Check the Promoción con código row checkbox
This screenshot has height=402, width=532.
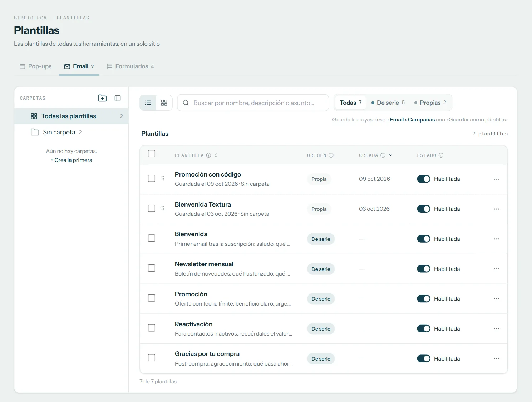click(x=152, y=178)
